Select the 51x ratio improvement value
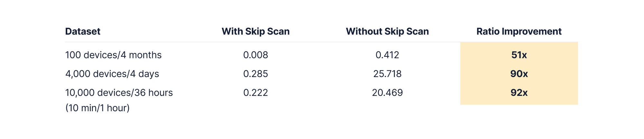This screenshot has height=139, width=644. pyautogui.click(x=519, y=55)
